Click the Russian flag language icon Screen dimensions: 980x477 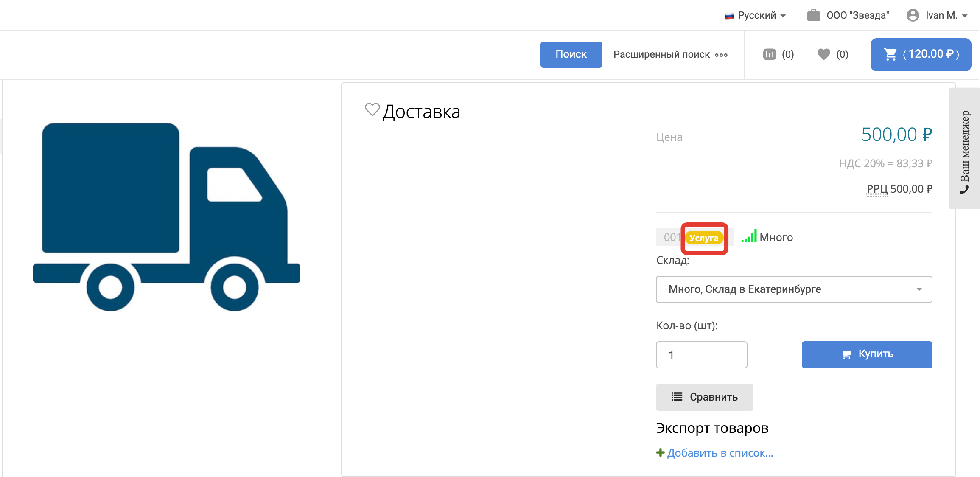coord(729,16)
